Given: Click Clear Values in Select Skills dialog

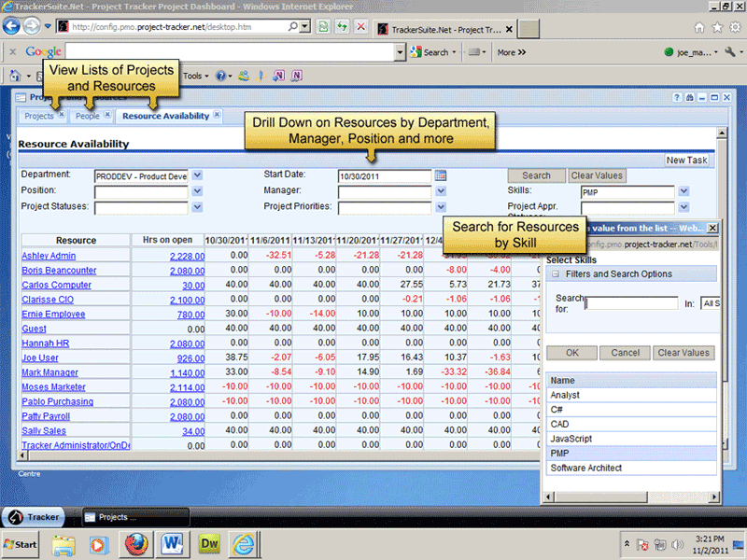Looking at the screenshot, I should pyautogui.click(x=684, y=353).
